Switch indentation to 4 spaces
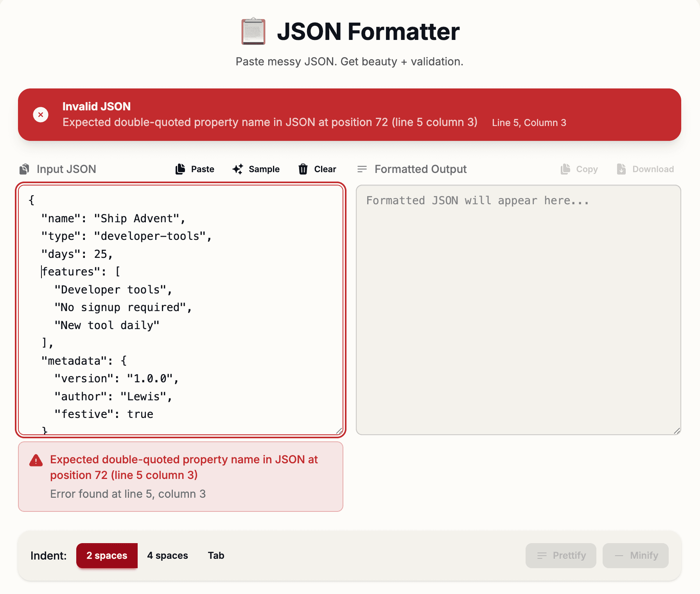The image size is (700, 594). (167, 555)
